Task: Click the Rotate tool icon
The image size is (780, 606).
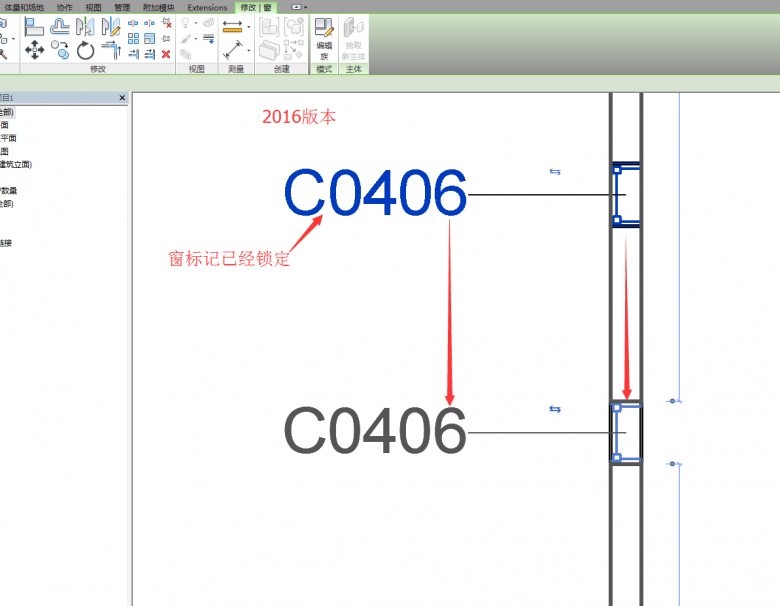Action: tap(85, 49)
